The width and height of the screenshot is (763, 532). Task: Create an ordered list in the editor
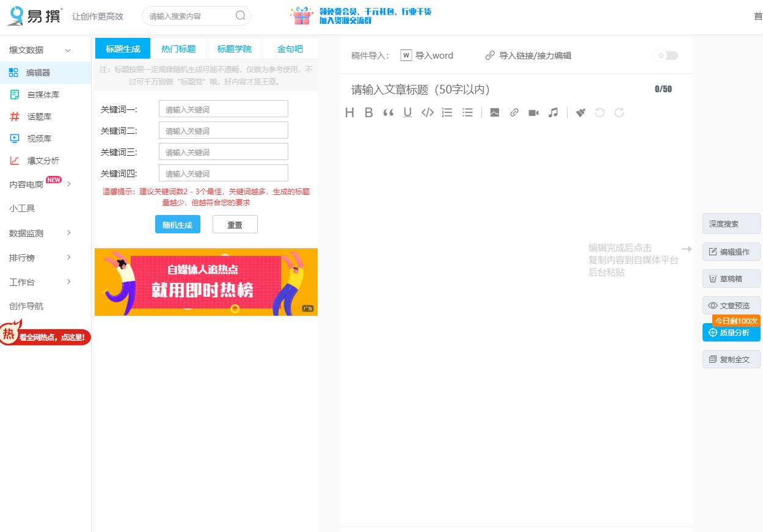(x=447, y=112)
